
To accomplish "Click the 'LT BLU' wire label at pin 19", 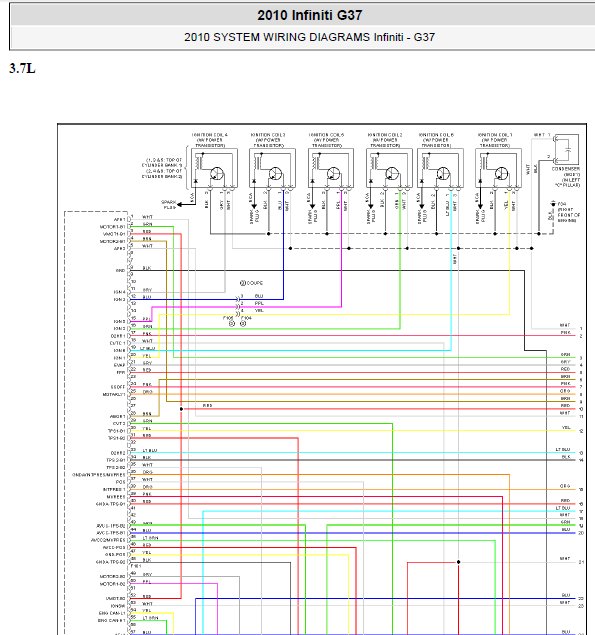I will click(148, 348).
